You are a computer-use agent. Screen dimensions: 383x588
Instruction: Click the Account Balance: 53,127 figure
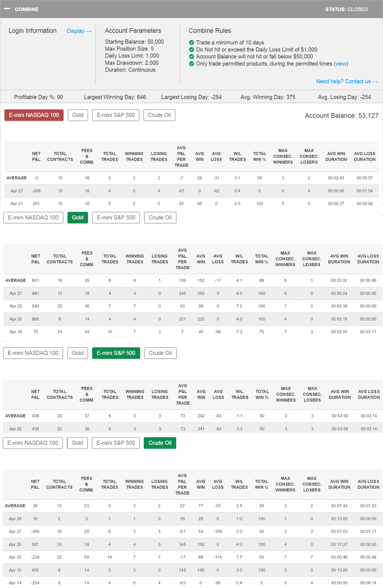(x=341, y=116)
